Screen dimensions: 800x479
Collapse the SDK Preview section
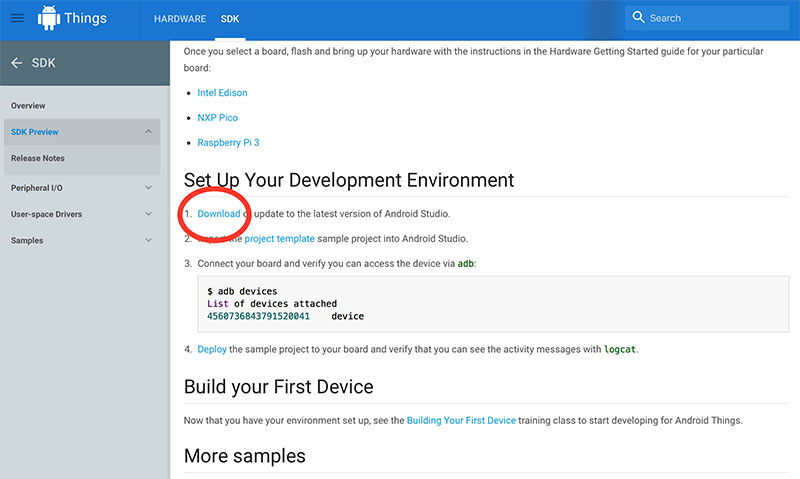[148, 132]
